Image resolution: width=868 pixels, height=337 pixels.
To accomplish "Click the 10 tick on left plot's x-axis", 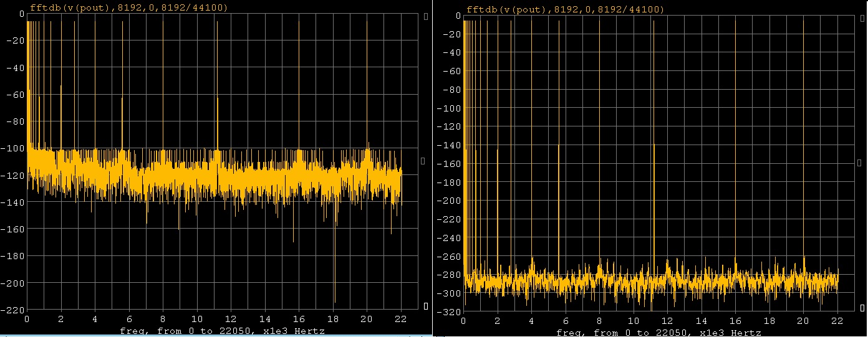I will pos(197,318).
